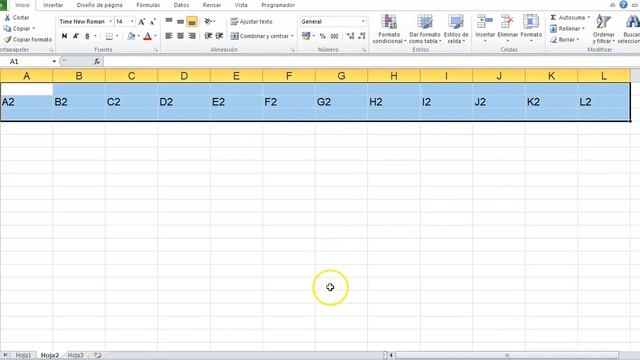The width and height of the screenshot is (640, 360).
Task: Open Datos ribbon tab
Action: tap(181, 5)
